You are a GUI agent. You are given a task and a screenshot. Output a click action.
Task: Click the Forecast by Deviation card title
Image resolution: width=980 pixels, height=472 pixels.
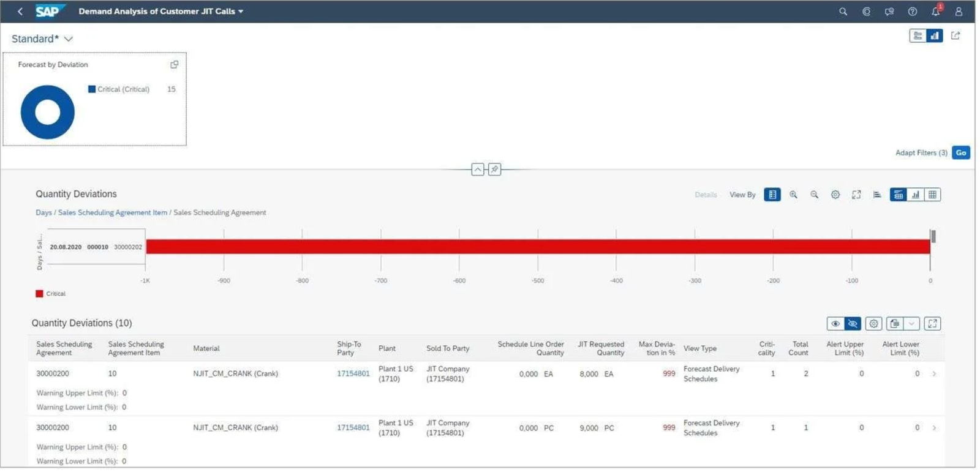(53, 64)
